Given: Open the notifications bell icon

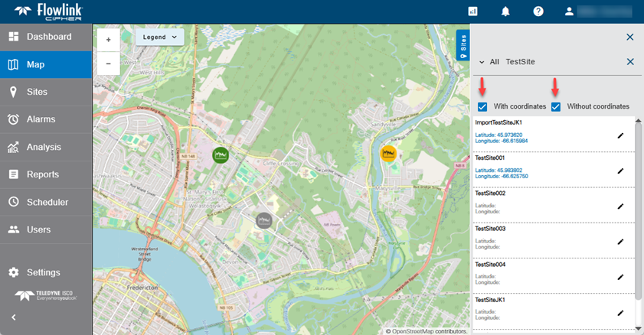Looking at the screenshot, I should (505, 11).
